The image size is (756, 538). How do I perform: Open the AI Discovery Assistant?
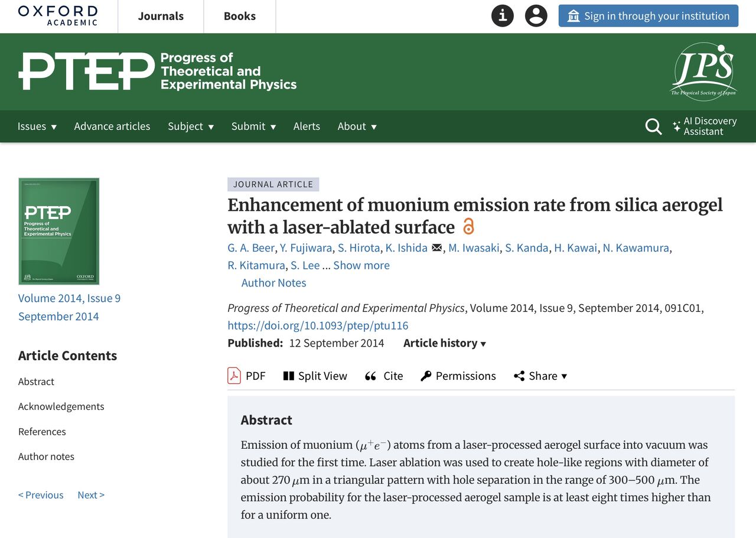(705, 126)
